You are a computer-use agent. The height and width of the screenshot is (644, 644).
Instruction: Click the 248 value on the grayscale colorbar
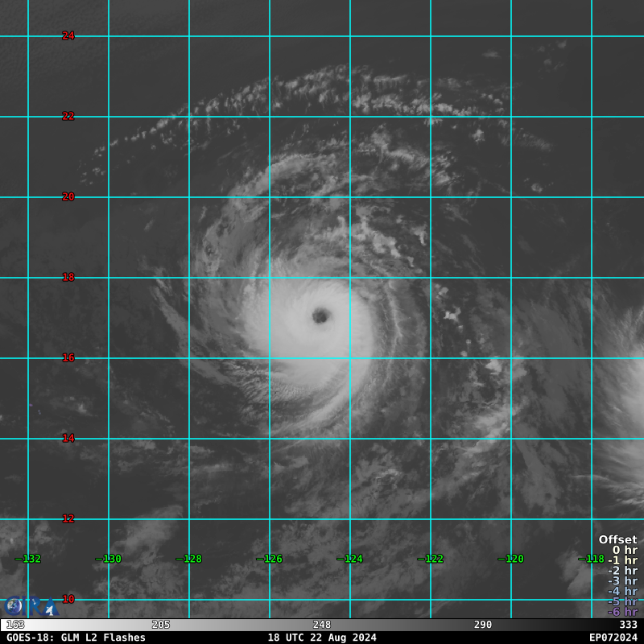point(322,625)
